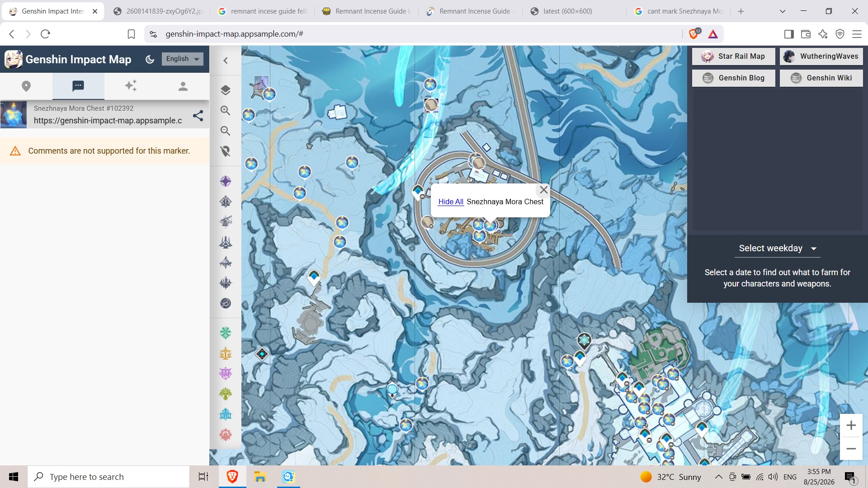Screen dimensions: 868x488
Task: Click the purple four-pointed star icon
Action: click(x=226, y=181)
